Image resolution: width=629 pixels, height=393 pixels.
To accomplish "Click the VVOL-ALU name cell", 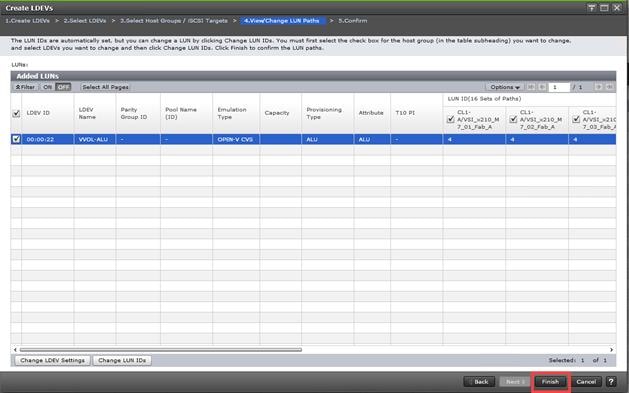I will [95, 139].
